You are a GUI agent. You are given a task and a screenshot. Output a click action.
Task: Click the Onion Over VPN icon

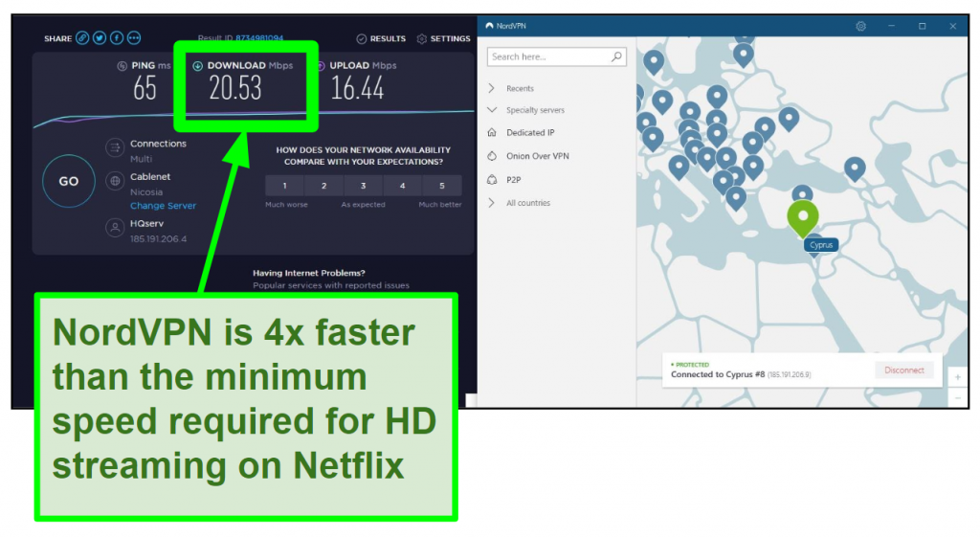[x=493, y=156]
